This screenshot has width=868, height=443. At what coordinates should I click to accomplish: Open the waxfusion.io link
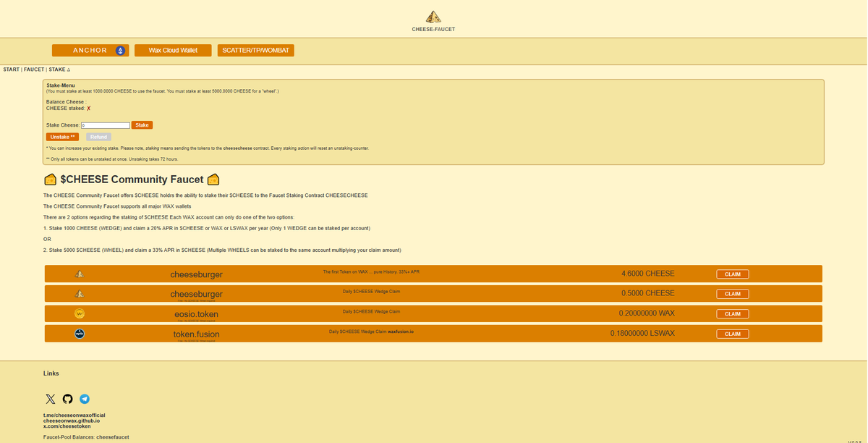click(401, 332)
